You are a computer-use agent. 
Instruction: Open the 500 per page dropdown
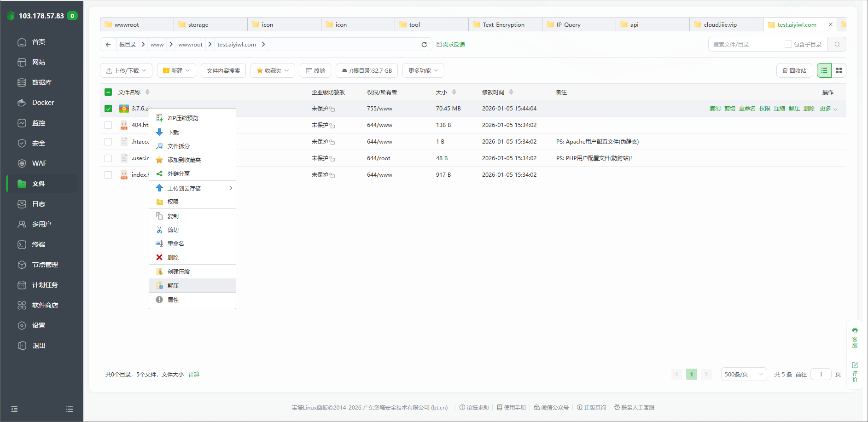point(744,374)
